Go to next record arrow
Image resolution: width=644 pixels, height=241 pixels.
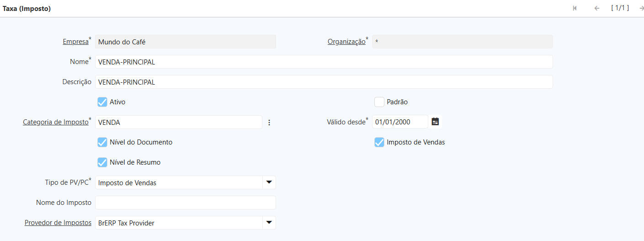coord(641,8)
